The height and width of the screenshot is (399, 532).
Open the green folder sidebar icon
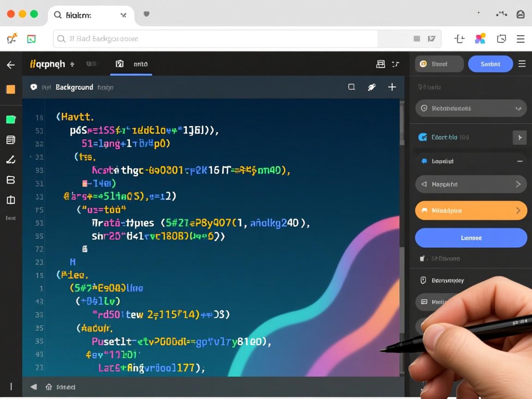click(x=11, y=120)
